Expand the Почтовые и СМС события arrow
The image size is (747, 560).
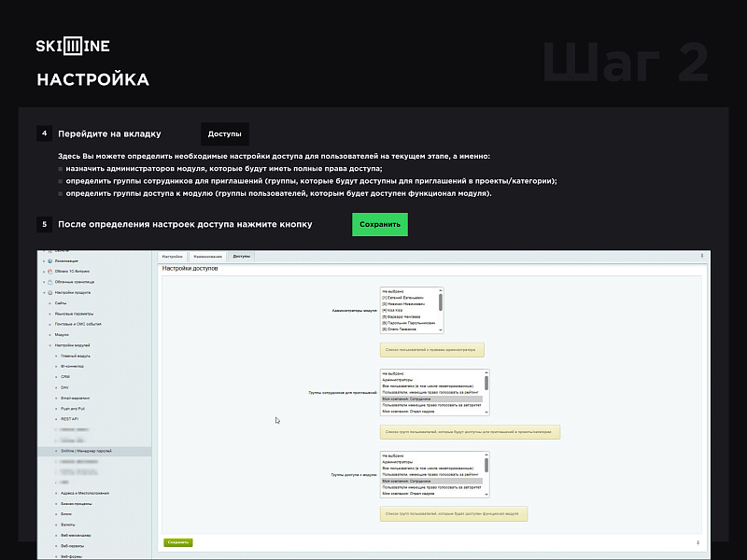[x=50, y=324]
